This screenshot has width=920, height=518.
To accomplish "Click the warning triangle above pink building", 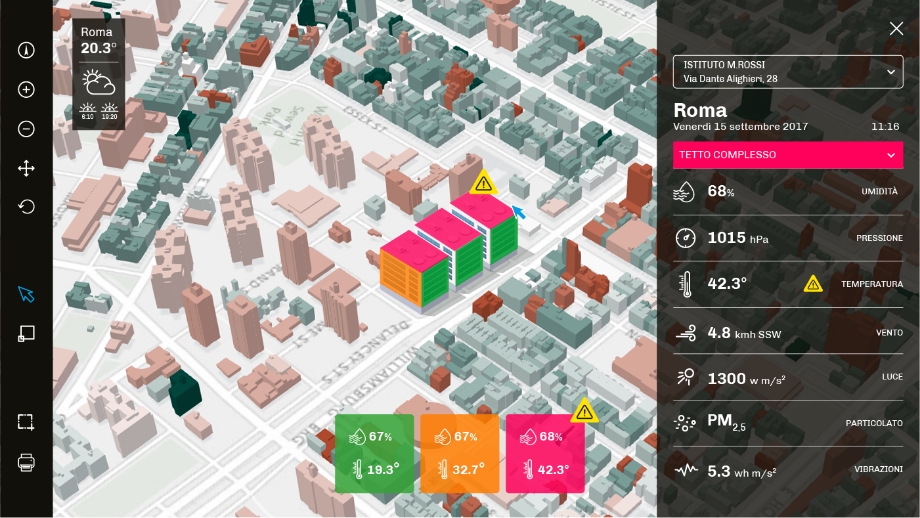I will click(483, 183).
